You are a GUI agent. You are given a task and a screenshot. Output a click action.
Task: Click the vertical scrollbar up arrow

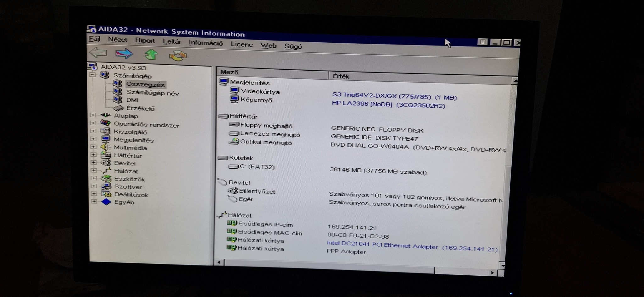[x=515, y=81]
